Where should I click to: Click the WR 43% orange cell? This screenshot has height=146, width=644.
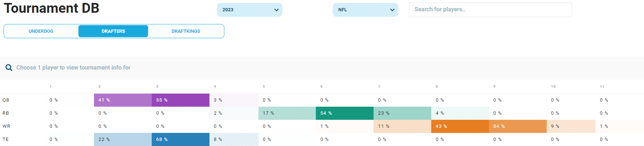pos(460,126)
